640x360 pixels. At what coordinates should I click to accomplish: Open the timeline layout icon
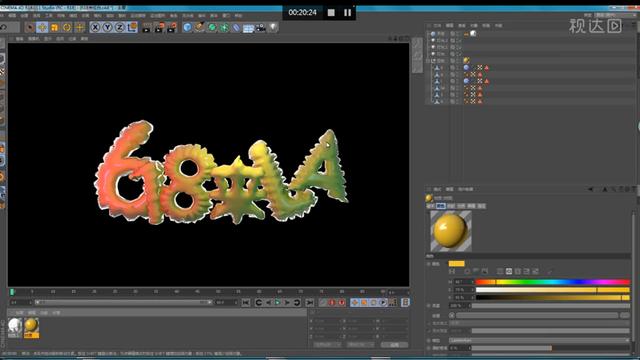click(x=405, y=302)
